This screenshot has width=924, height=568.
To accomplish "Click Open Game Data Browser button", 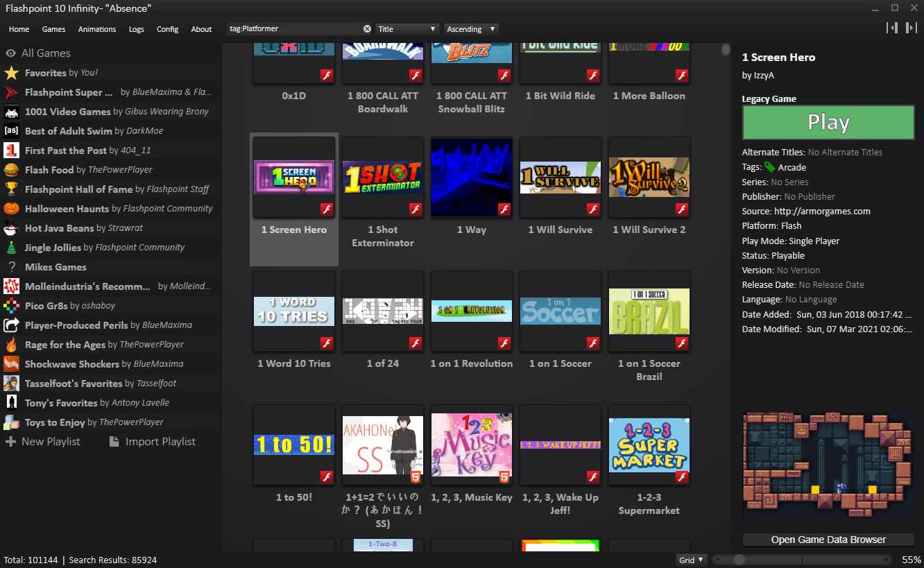I will (x=828, y=540).
